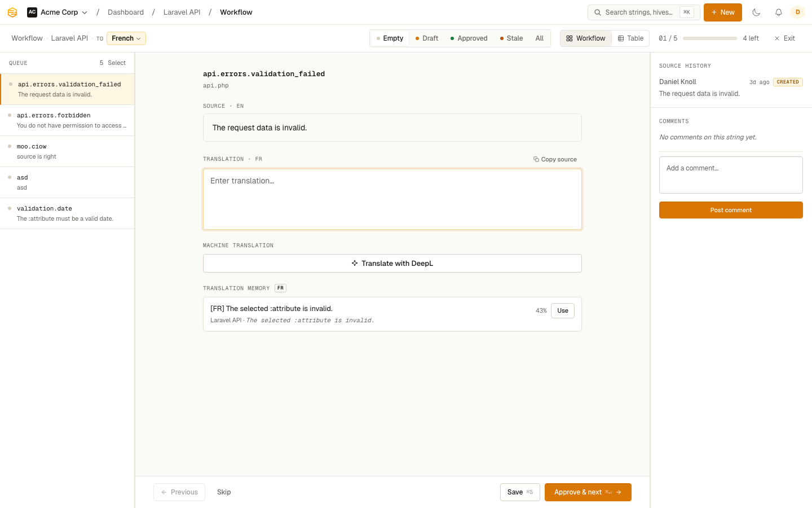Click the search magnifier icon
Viewport: 812px width, 508px height.
pos(598,12)
